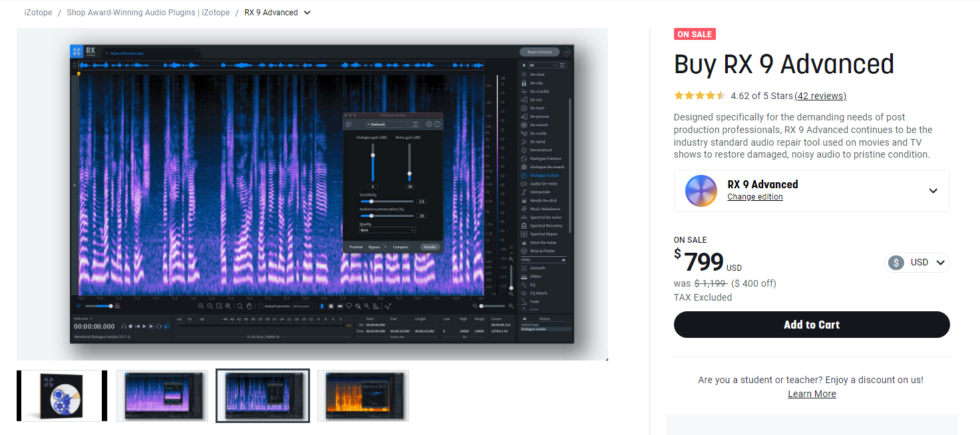Image resolution: width=980 pixels, height=435 pixels.
Task: Click the 00:00:00.000 timecode display
Action: point(94,327)
